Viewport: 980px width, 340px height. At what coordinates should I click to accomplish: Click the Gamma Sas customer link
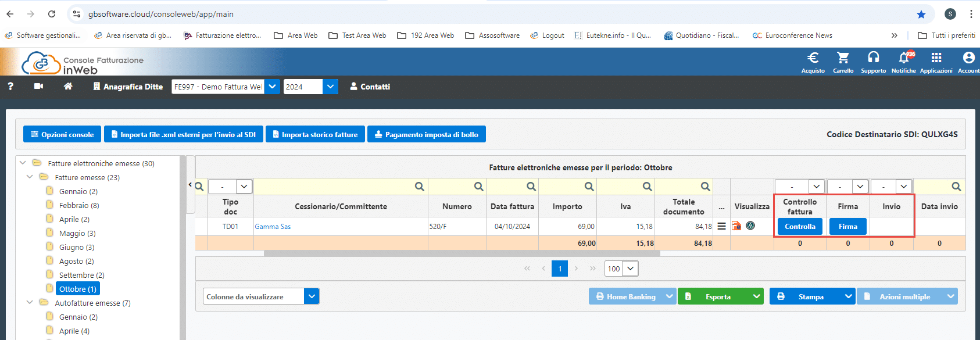[273, 227]
